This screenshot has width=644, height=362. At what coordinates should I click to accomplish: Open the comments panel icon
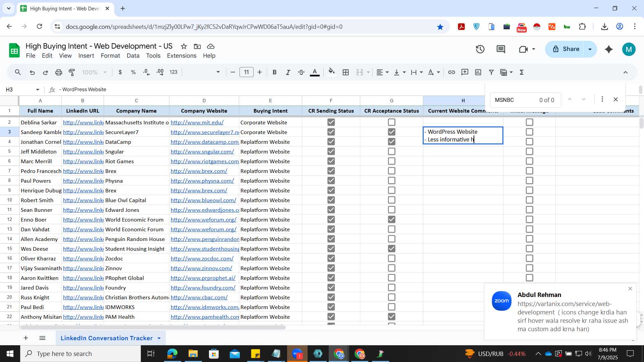point(501,49)
